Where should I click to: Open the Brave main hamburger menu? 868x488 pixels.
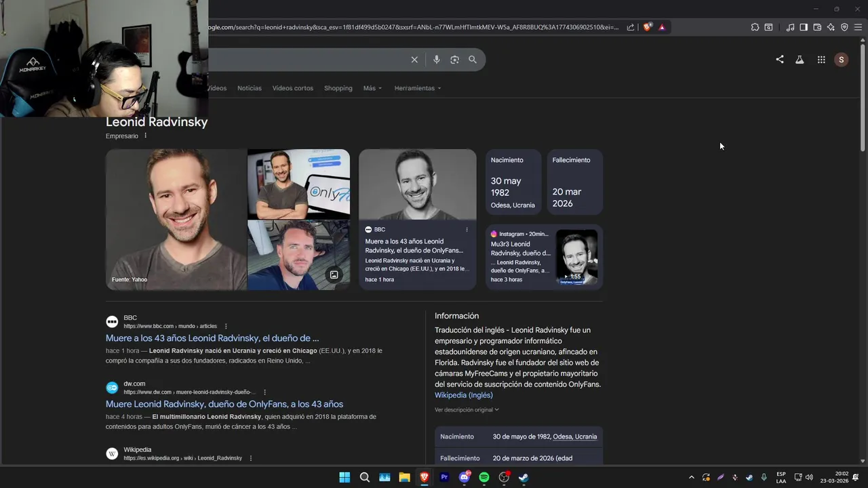(858, 27)
